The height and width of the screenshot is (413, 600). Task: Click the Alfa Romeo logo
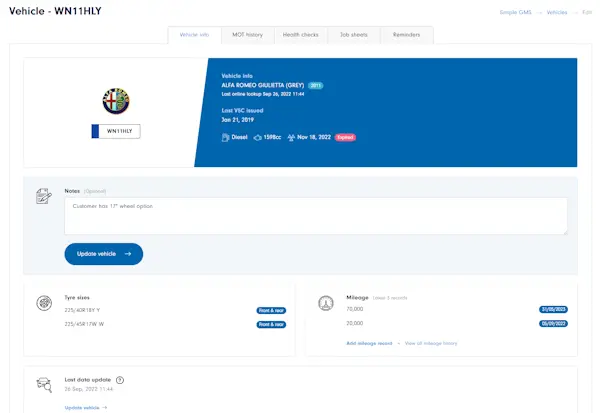tap(116, 100)
